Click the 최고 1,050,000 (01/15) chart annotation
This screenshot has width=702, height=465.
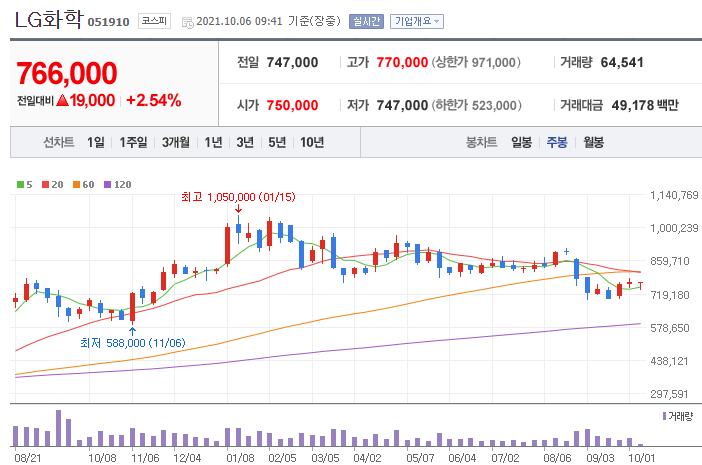pyautogui.click(x=238, y=197)
